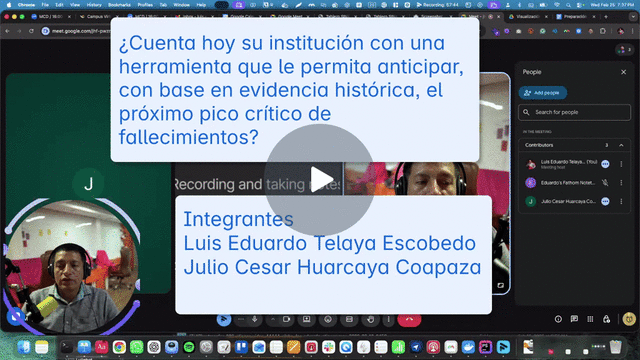Open the host controls lock icon

pyautogui.click(x=607, y=319)
